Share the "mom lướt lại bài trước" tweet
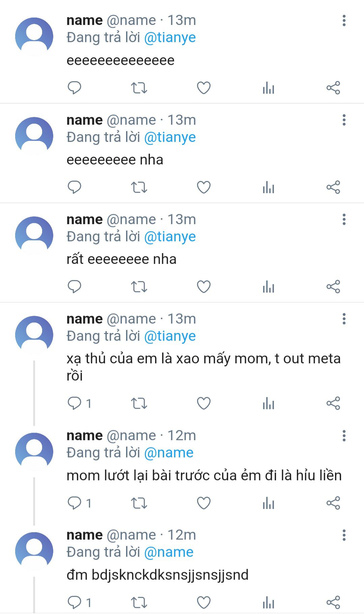Image resolution: width=364 pixels, height=614 pixels. [x=333, y=503]
